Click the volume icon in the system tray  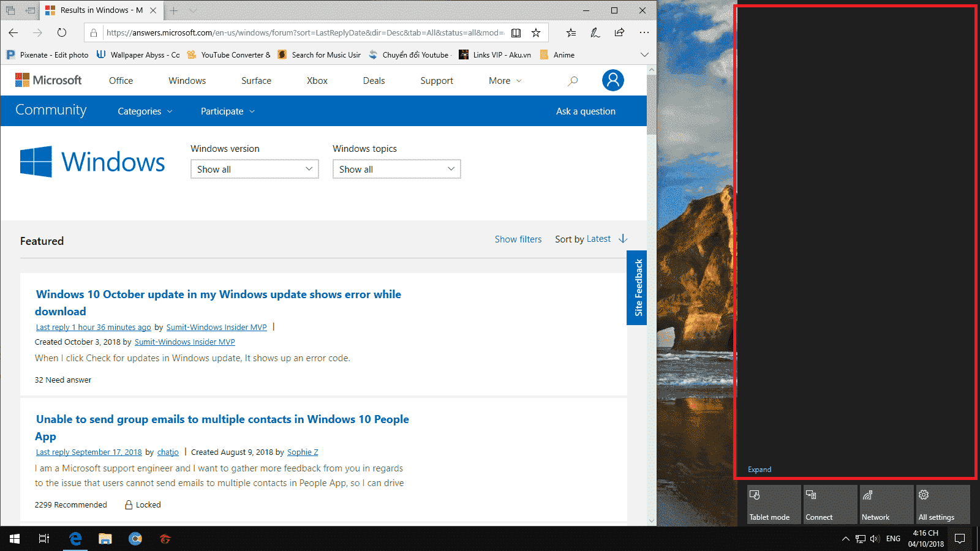(875, 539)
